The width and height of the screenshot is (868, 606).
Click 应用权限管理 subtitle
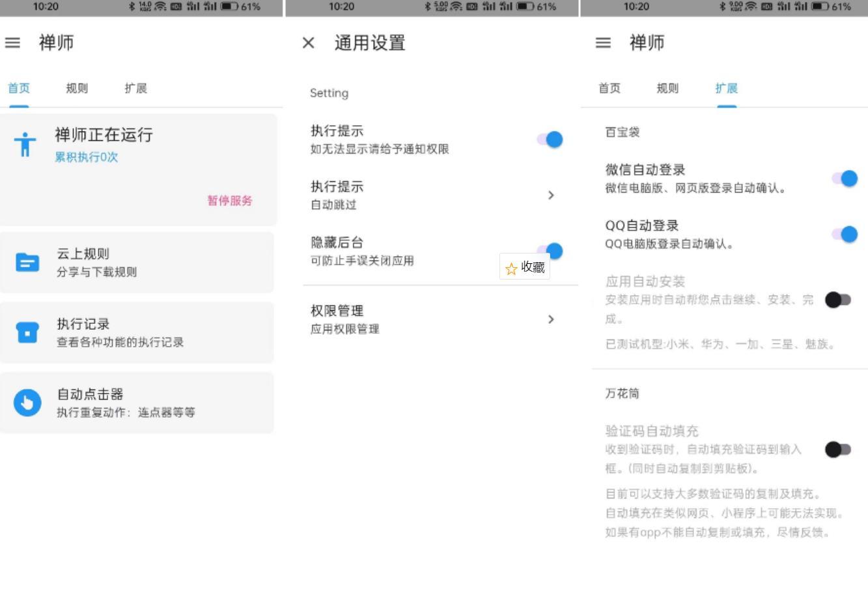pyautogui.click(x=344, y=329)
